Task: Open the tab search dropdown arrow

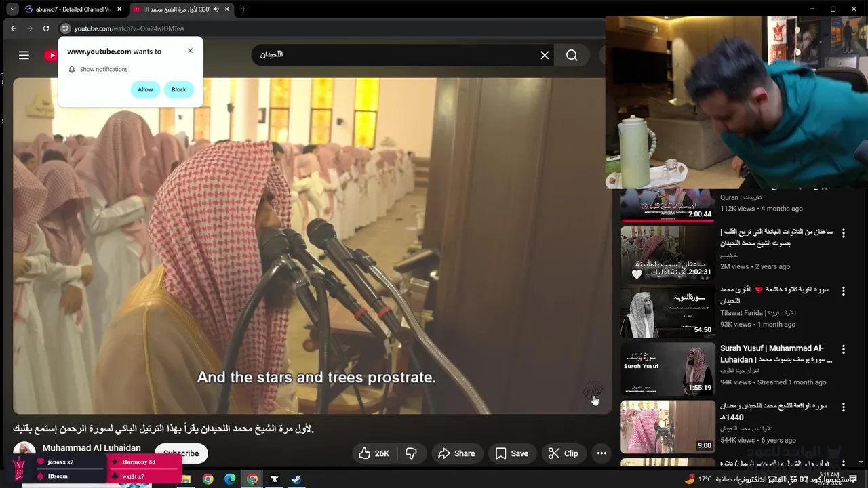Action: (x=12, y=9)
